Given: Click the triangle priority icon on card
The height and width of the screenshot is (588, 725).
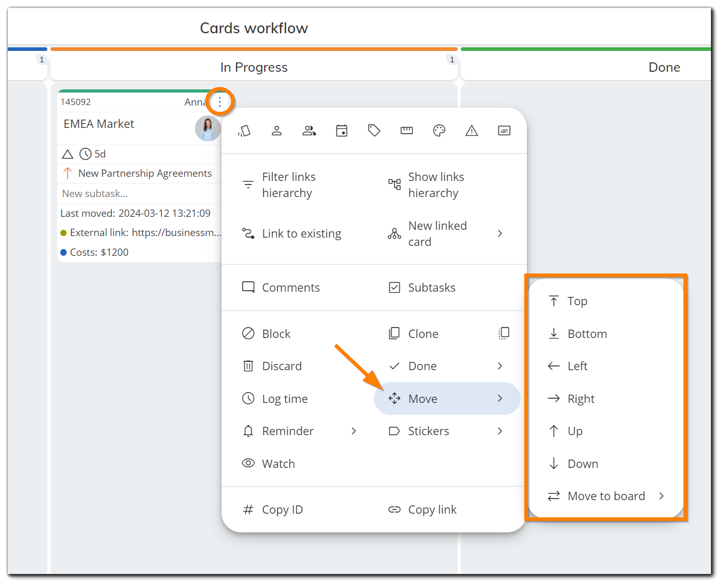Looking at the screenshot, I should 68,154.
